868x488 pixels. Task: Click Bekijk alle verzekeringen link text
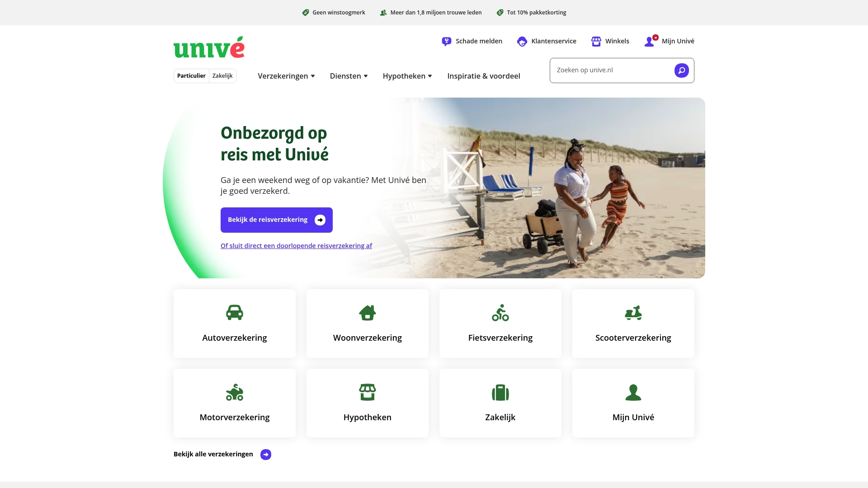tap(213, 454)
